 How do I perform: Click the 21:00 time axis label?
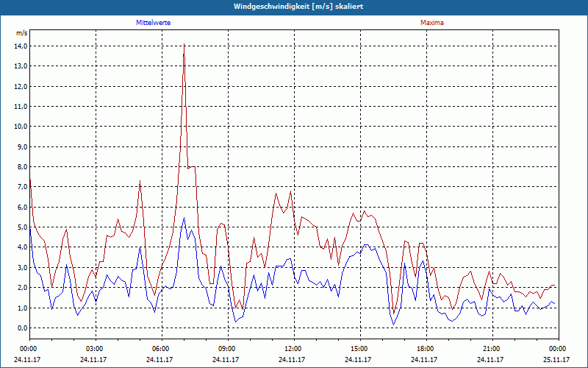coord(492,349)
